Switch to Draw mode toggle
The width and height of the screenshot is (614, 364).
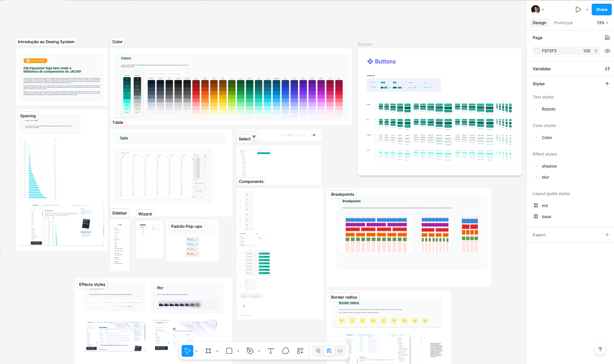(x=318, y=351)
